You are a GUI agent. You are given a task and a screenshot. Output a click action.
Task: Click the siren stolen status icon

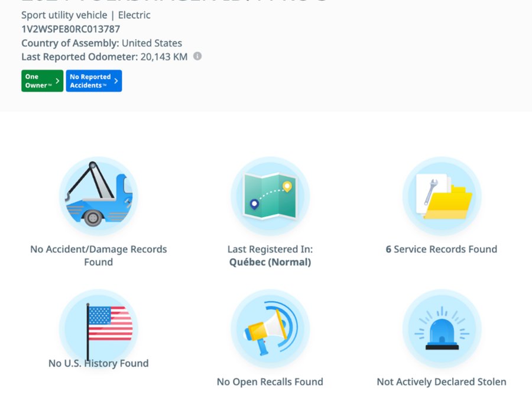(442, 330)
